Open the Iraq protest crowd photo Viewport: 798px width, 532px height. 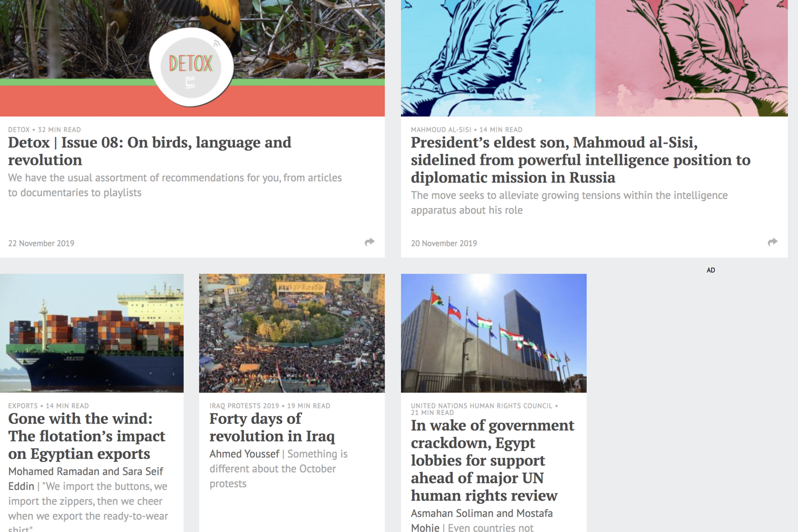click(292, 333)
